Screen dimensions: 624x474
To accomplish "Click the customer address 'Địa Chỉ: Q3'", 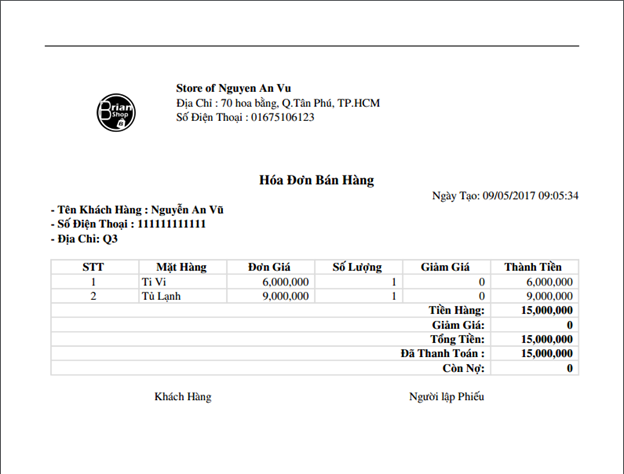I will click(84, 239).
